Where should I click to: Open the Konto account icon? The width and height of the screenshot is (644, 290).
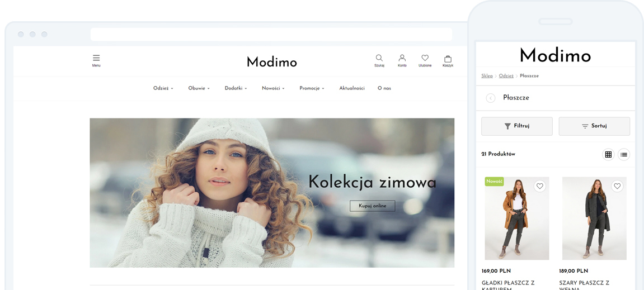pyautogui.click(x=402, y=58)
